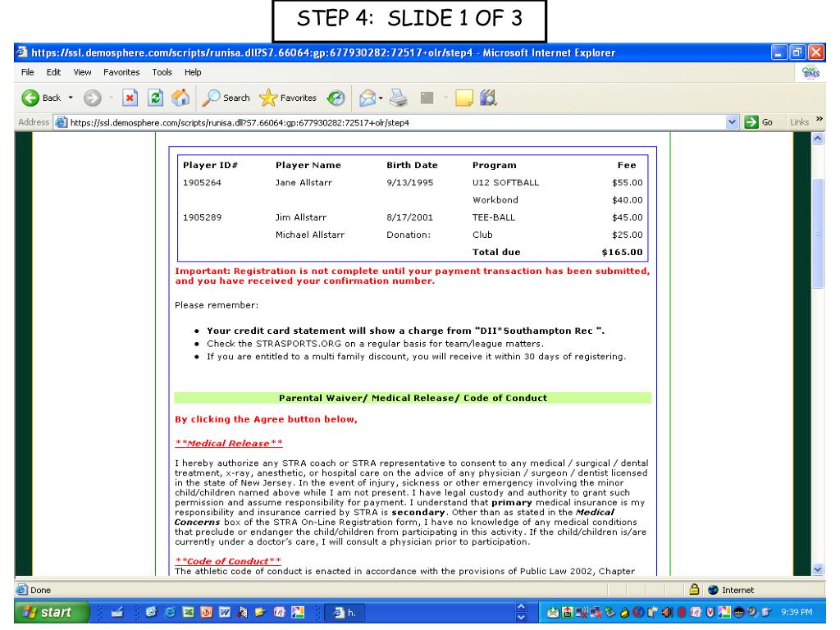This screenshot has height=630, width=840.
Task: Expand the Mail dropdown arrow
Action: (x=381, y=98)
